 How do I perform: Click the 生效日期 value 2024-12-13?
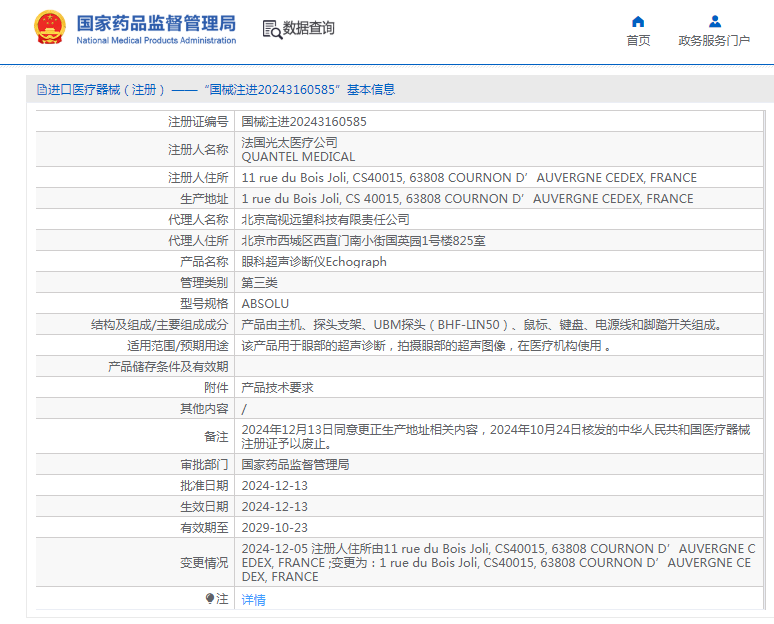point(274,507)
